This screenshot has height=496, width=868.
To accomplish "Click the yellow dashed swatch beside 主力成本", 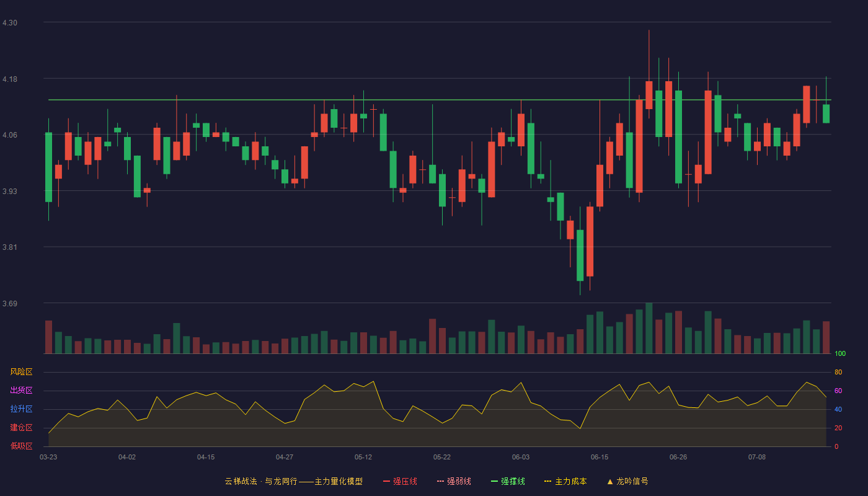I will 547,481.
